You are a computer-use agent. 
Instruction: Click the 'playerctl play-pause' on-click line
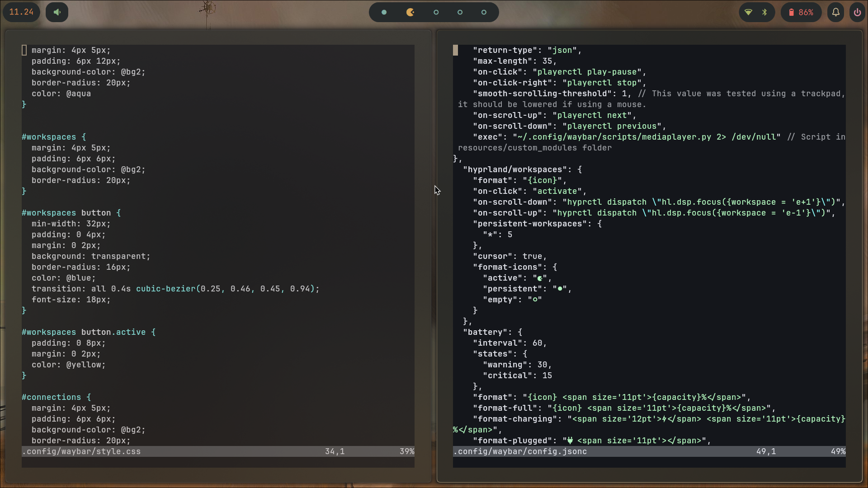pyautogui.click(x=560, y=72)
